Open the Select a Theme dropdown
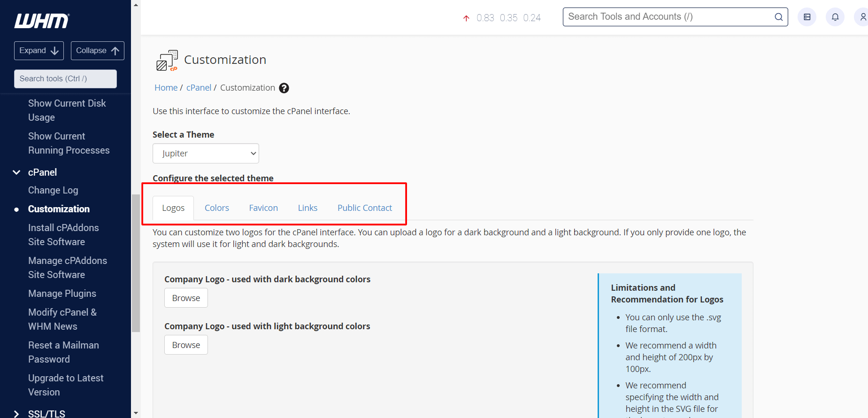This screenshot has height=418, width=868. [x=206, y=153]
